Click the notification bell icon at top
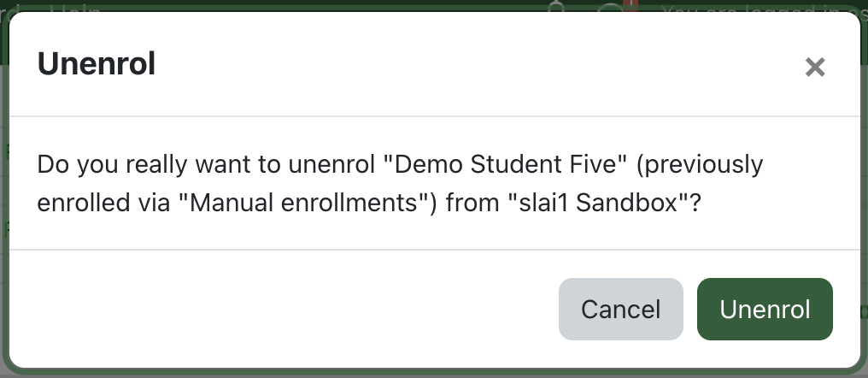The image size is (868, 378). coord(559,7)
